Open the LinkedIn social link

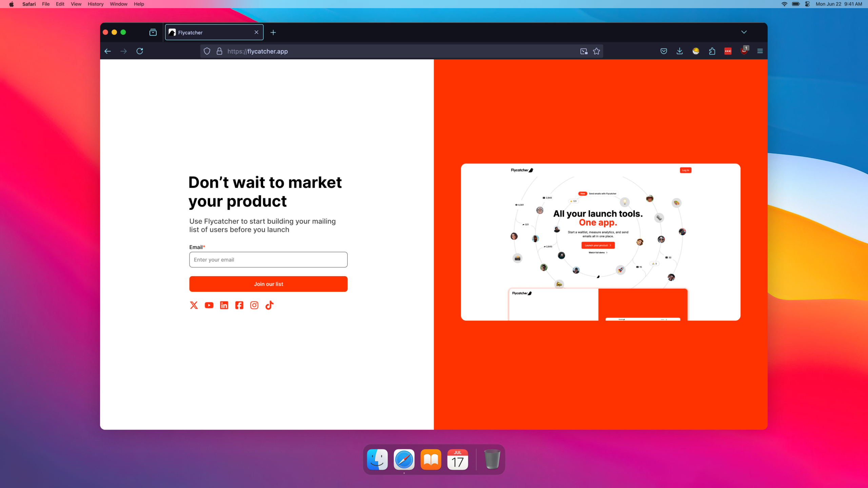pyautogui.click(x=224, y=305)
